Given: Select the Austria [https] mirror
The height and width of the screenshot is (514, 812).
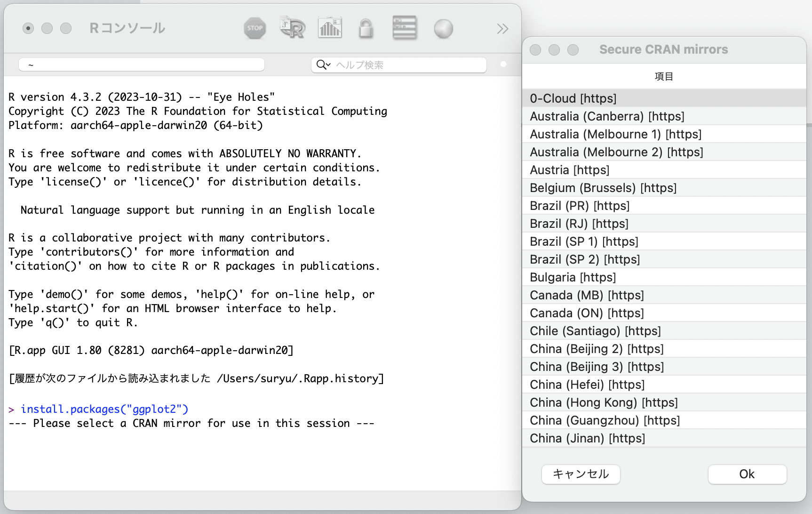Looking at the screenshot, I should 664,169.
